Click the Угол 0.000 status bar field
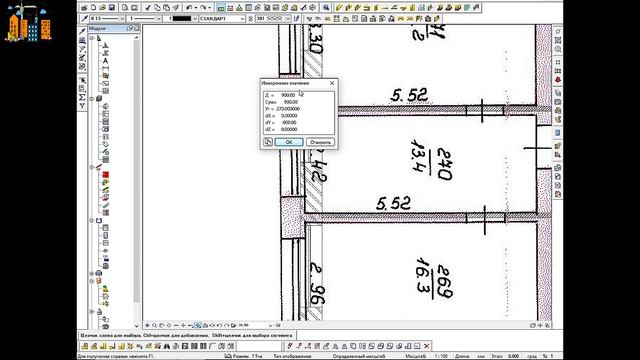Image resolution: width=640 pixels, height=360 pixels. point(505,356)
